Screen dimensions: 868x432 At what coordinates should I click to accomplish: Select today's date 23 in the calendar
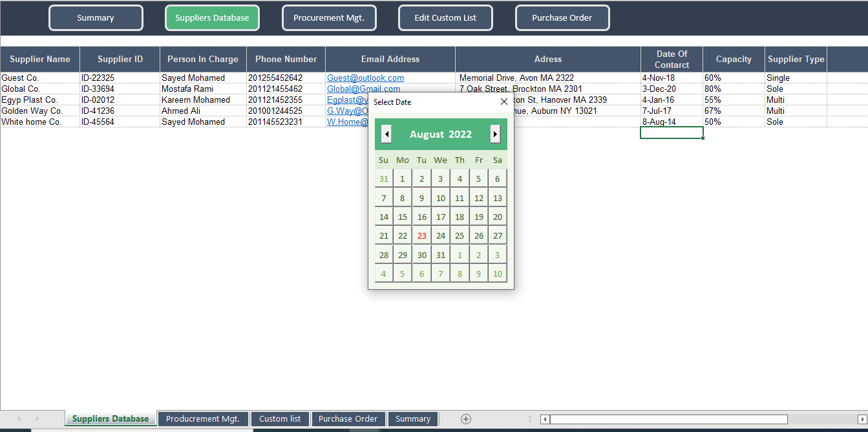tap(421, 235)
